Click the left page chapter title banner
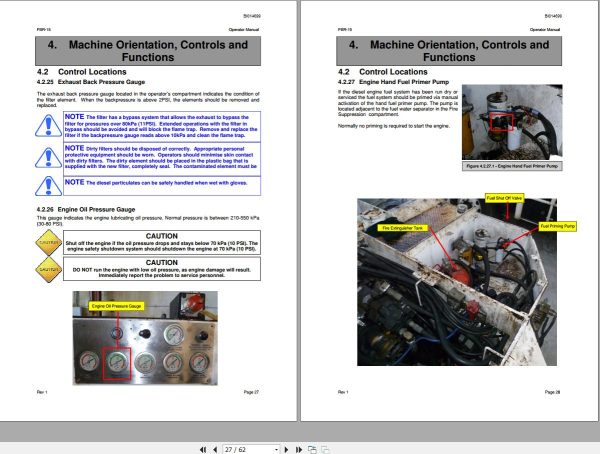 pos(148,51)
